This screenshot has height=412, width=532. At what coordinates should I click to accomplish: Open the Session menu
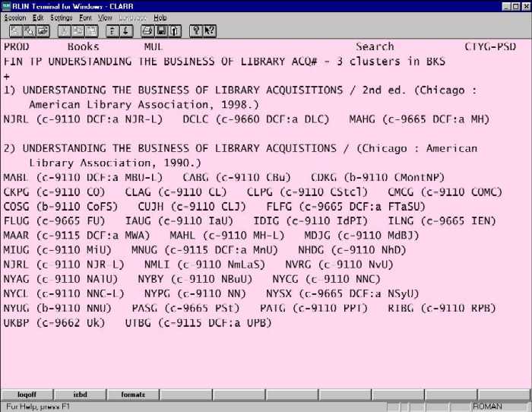[14, 17]
